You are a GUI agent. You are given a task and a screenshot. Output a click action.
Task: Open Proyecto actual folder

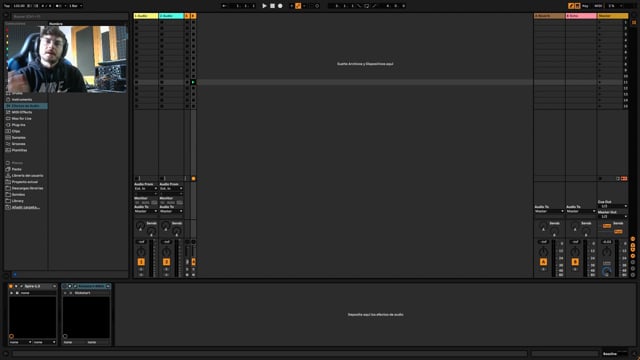(24, 182)
